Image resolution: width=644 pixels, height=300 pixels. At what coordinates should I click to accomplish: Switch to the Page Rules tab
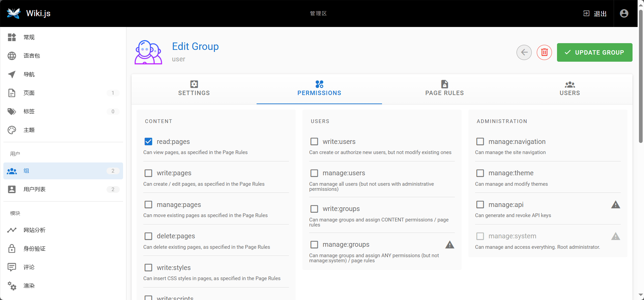444,89
